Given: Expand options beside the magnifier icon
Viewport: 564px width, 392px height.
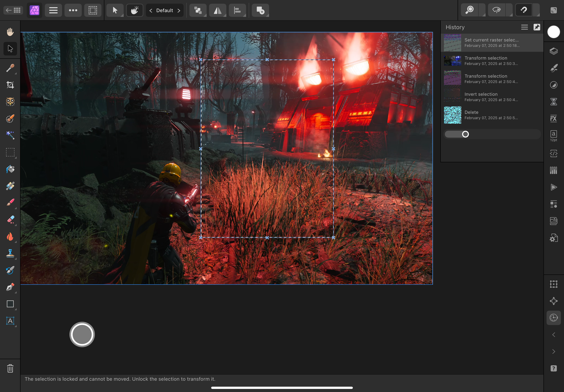Looking at the screenshot, I should click(482, 10).
